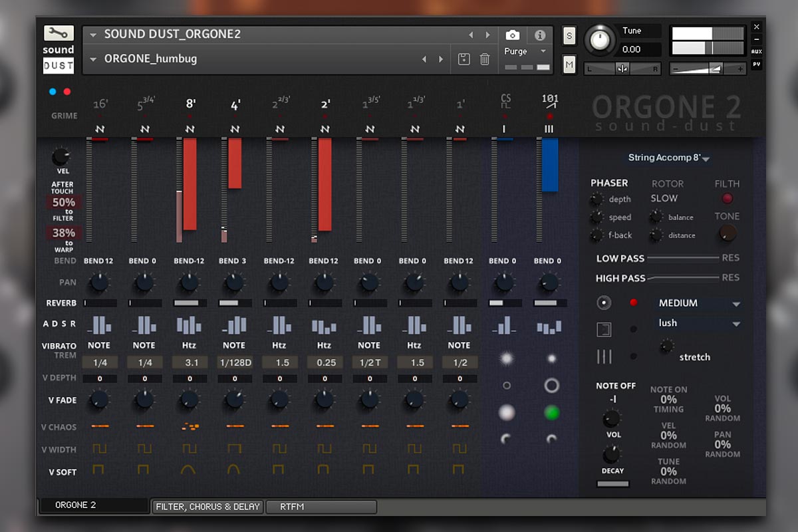
Task: Delete preset with the trash icon
Action: 485,59
